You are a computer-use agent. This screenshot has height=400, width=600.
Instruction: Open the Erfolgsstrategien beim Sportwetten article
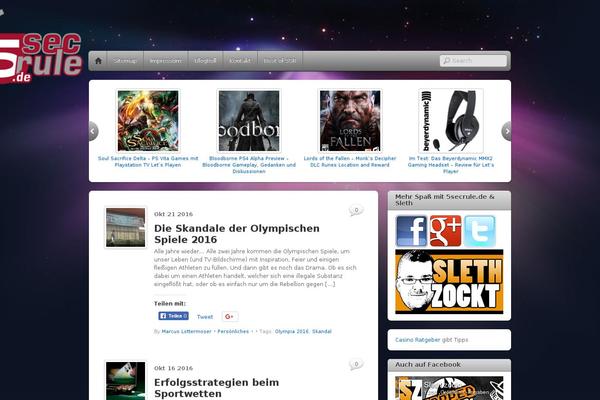(x=217, y=388)
